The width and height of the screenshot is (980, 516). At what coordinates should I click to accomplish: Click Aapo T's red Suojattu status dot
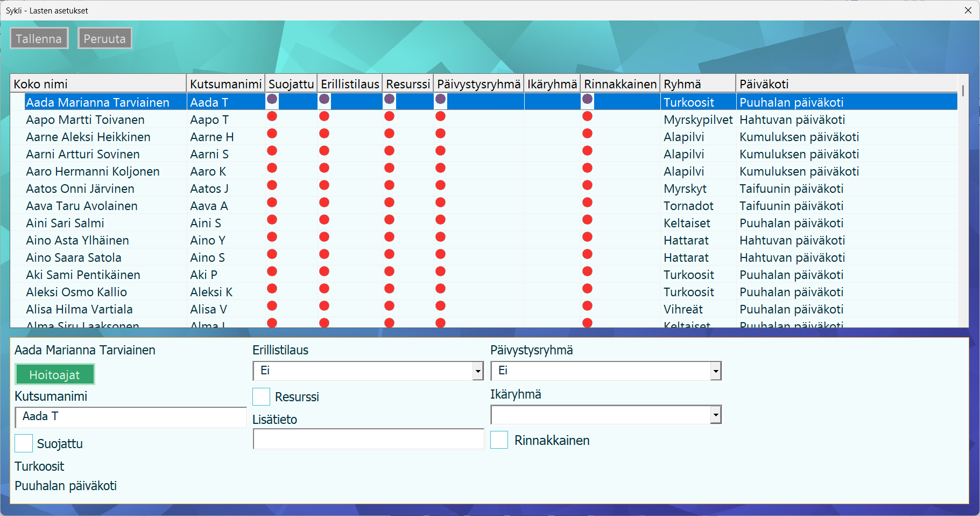coord(272,116)
